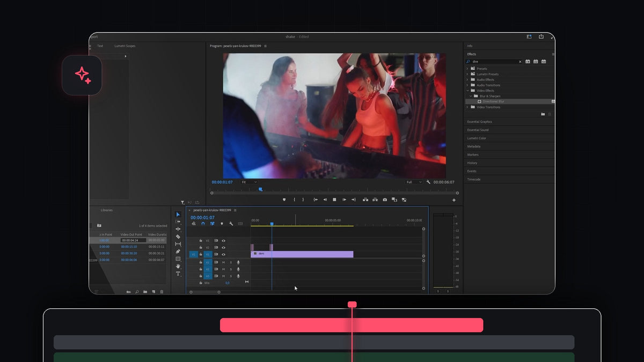Click the New Custom Bin folder icon

[543, 114]
